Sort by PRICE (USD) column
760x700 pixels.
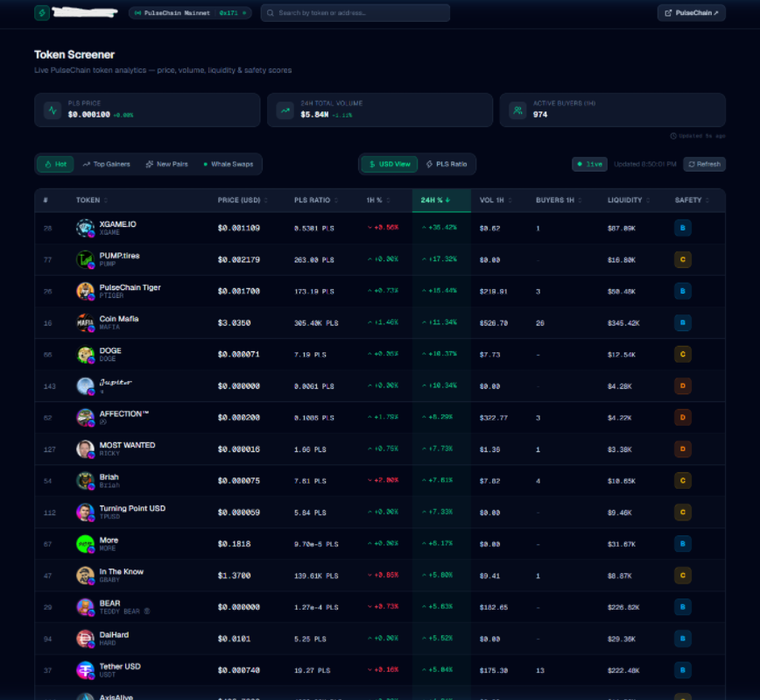pos(243,200)
